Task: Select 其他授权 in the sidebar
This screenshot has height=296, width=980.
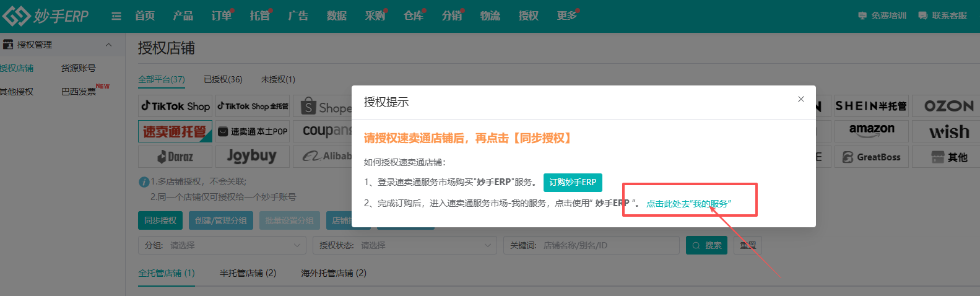Action: pos(17,92)
